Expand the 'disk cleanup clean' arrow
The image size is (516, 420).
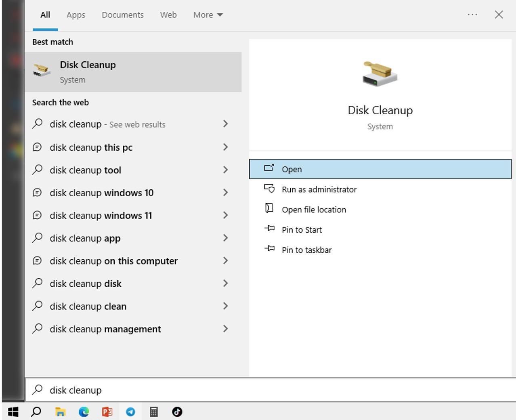tap(226, 306)
